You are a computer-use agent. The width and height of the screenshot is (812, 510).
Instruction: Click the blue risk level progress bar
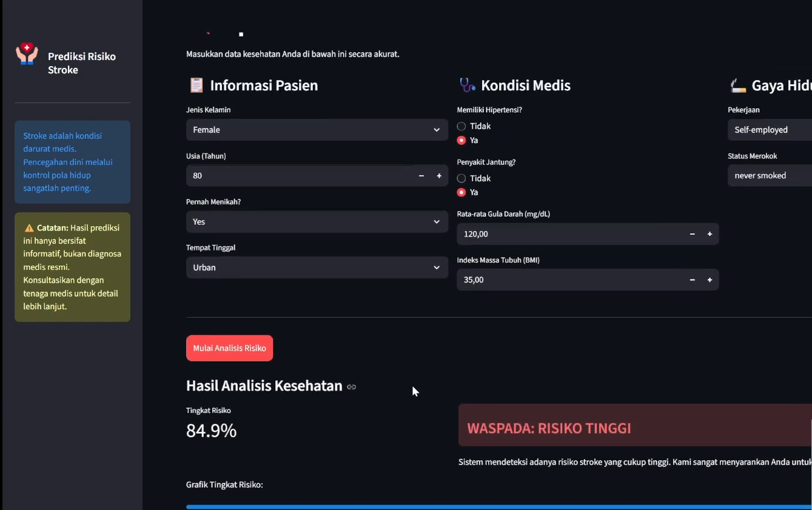[498, 507]
